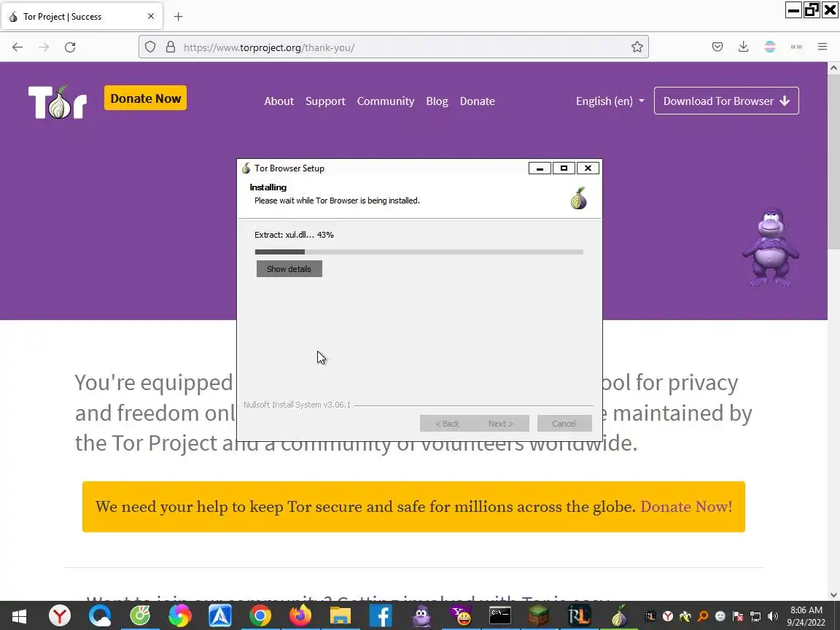Reload the Tor Project page
The width and height of the screenshot is (840, 630).
point(70,47)
